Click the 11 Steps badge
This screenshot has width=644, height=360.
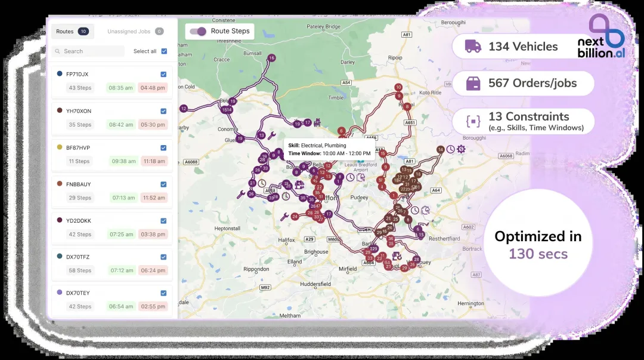[x=79, y=161]
